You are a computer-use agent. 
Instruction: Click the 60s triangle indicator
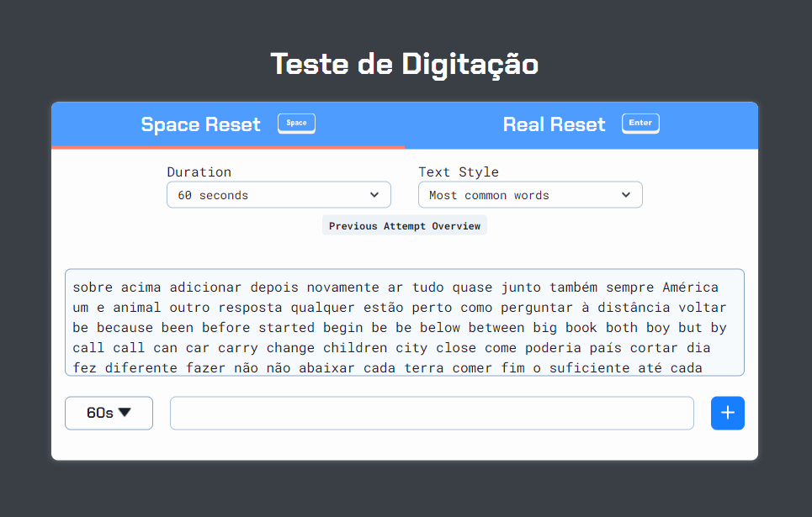tap(125, 412)
